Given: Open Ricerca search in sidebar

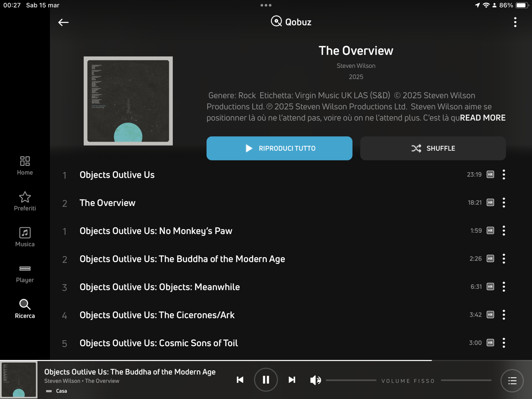Looking at the screenshot, I should [x=25, y=309].
